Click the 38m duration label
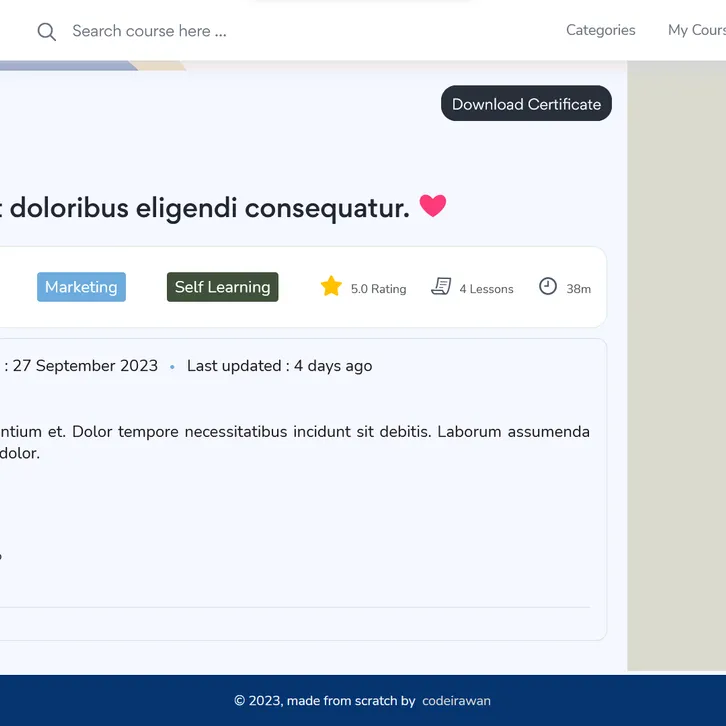 [x=578, y=289]
